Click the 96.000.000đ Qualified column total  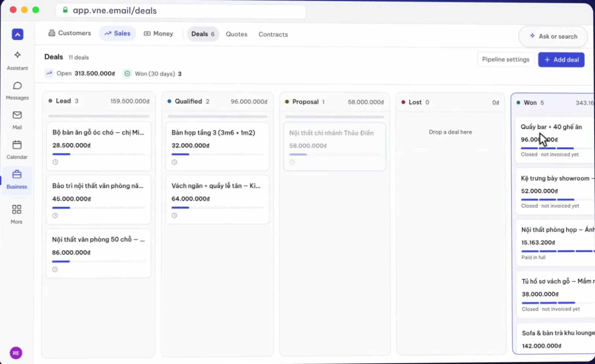pyautogui.click(x=249, y=101)
